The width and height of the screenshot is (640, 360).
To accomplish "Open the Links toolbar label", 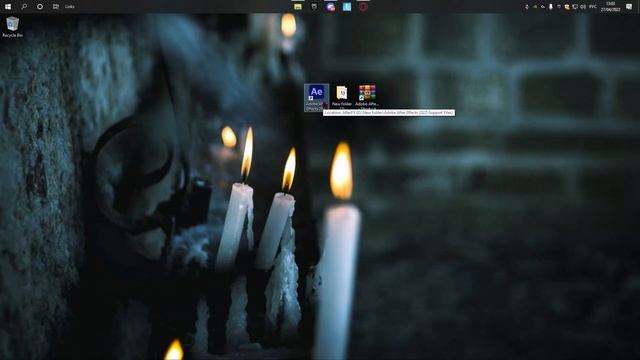I will pyautogui.click(x=70, y=7).
